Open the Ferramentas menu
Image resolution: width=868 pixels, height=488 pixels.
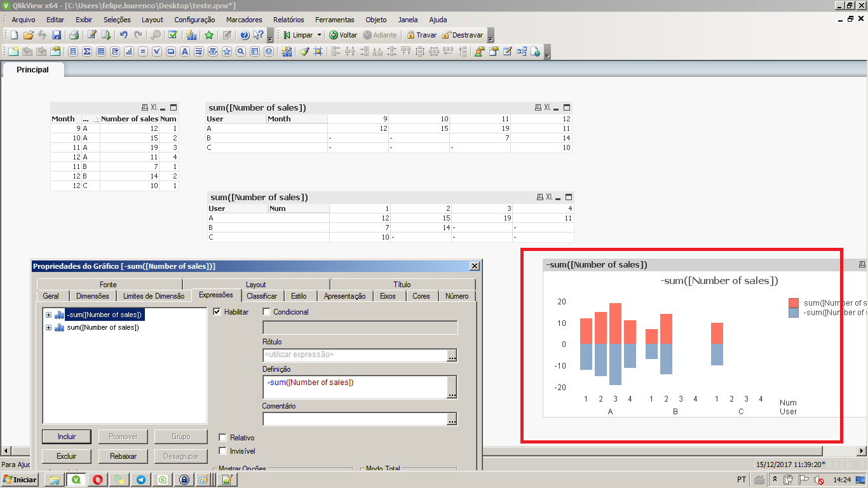point(335,20)
